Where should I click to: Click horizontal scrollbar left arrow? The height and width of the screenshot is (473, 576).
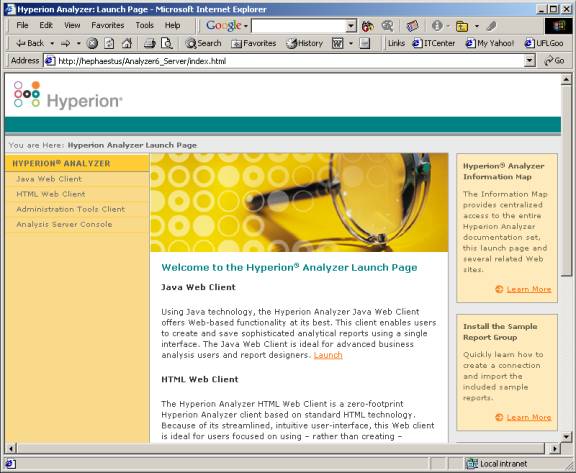(11, 448)
